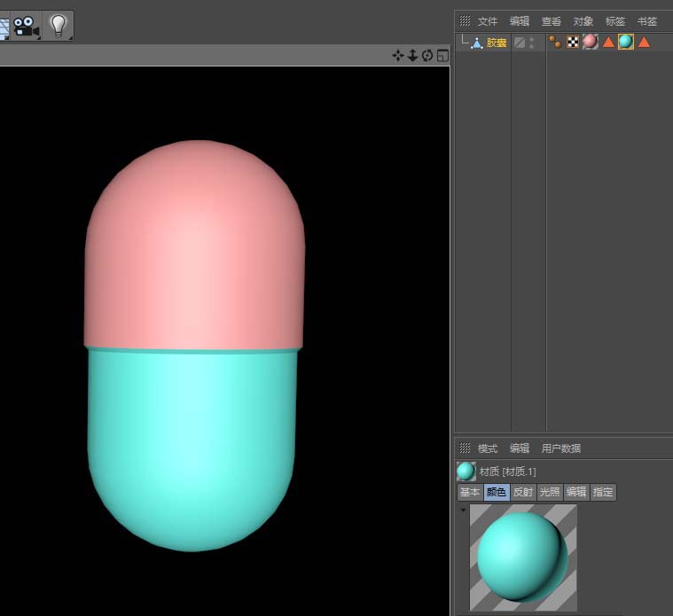Switch to the 反射 material tab

pyautogui.click(x=523, y=492)
